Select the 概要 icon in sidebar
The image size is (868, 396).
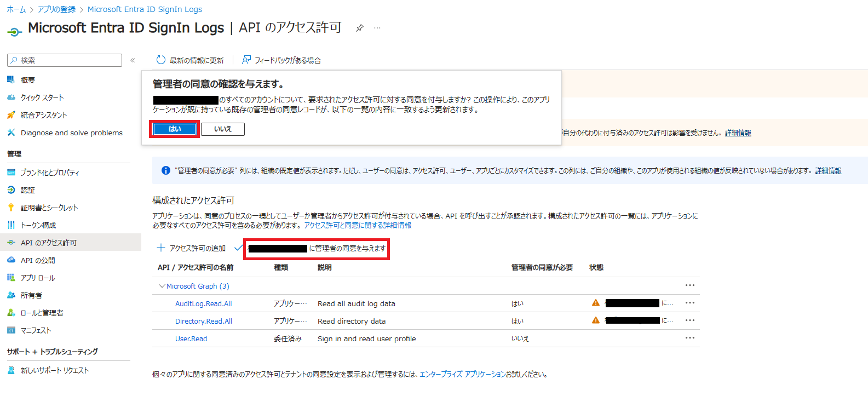11,80
